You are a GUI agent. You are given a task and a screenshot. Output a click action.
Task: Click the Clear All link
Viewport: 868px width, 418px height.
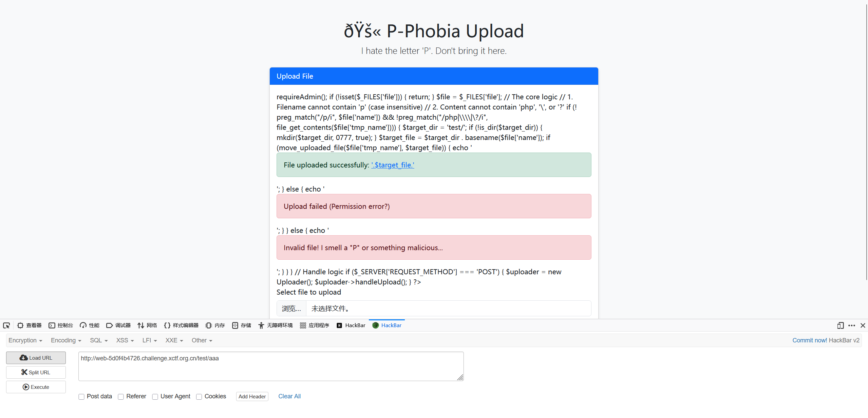coord(289,396)
